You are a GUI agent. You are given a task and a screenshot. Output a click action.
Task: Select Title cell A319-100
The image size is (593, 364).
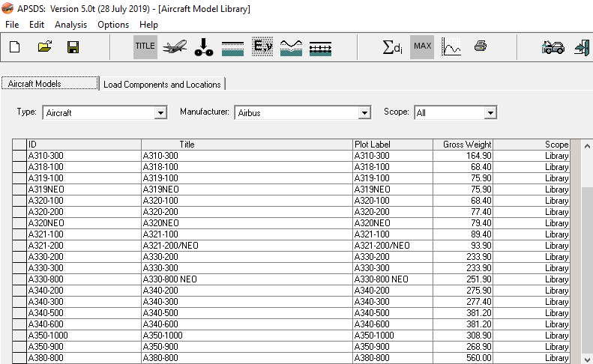coord(247,178)
